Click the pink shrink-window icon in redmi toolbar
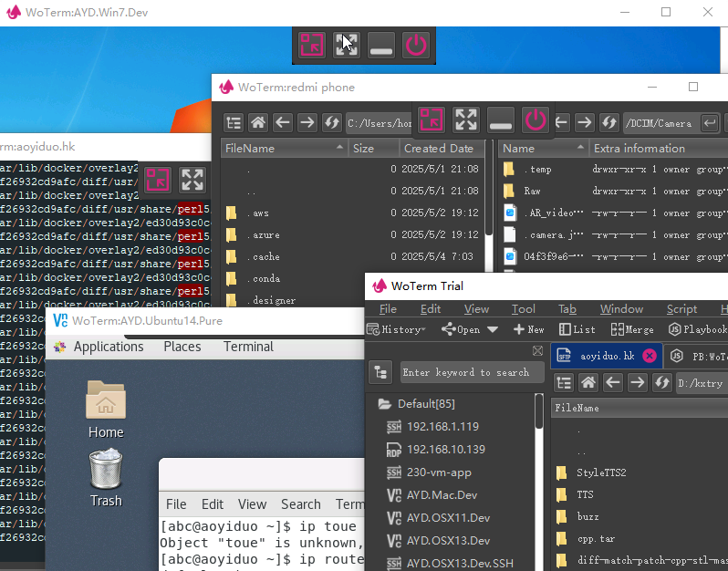The width and height of the screenshot is (728, 571). [x=432, y=119]
